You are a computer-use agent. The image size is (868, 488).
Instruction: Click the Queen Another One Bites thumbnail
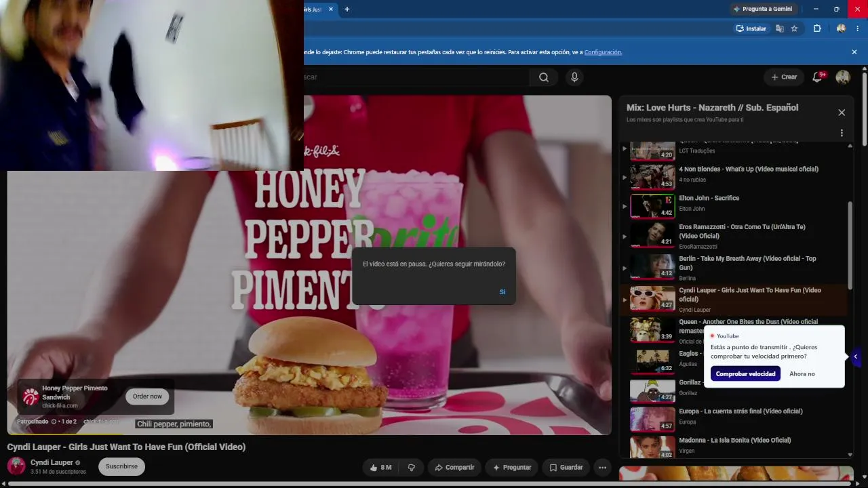click(652, 329)
